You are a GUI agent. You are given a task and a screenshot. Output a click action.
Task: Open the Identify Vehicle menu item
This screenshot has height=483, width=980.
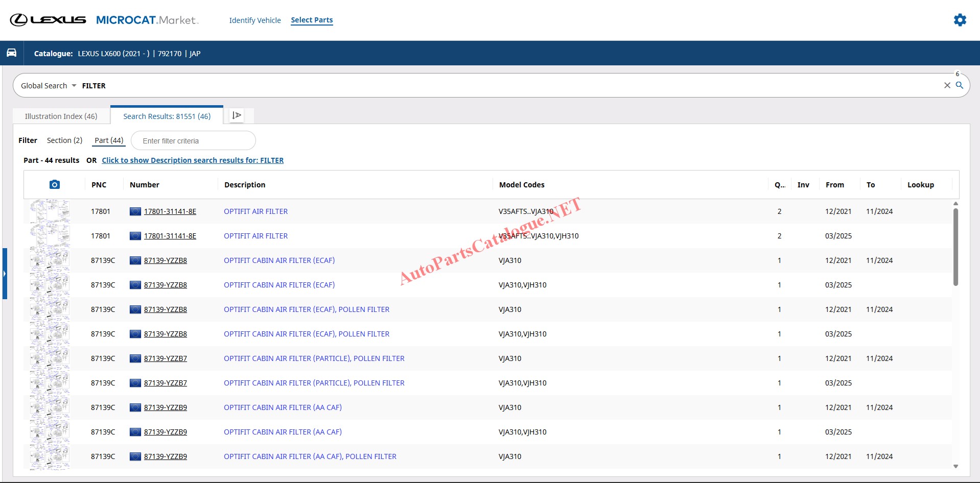tap(254, 20)
